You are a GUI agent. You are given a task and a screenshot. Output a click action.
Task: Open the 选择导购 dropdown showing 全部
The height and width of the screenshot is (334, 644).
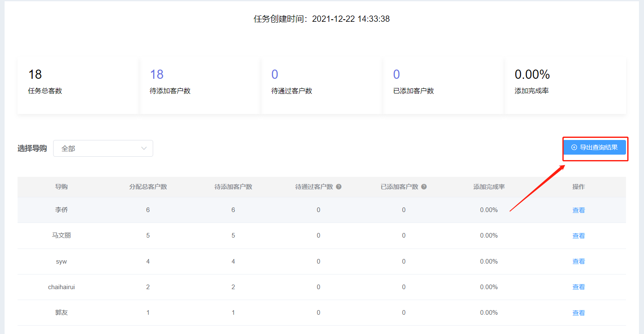point(103,148)
